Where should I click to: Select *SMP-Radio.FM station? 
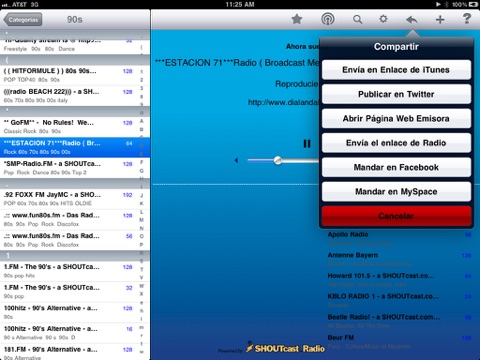pos(69,168)
